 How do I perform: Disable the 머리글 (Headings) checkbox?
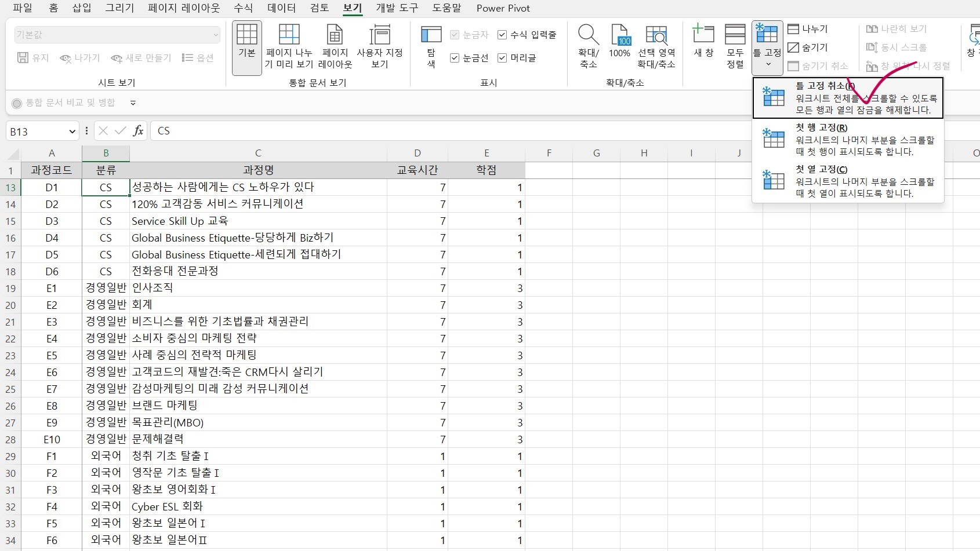(501, 57)
